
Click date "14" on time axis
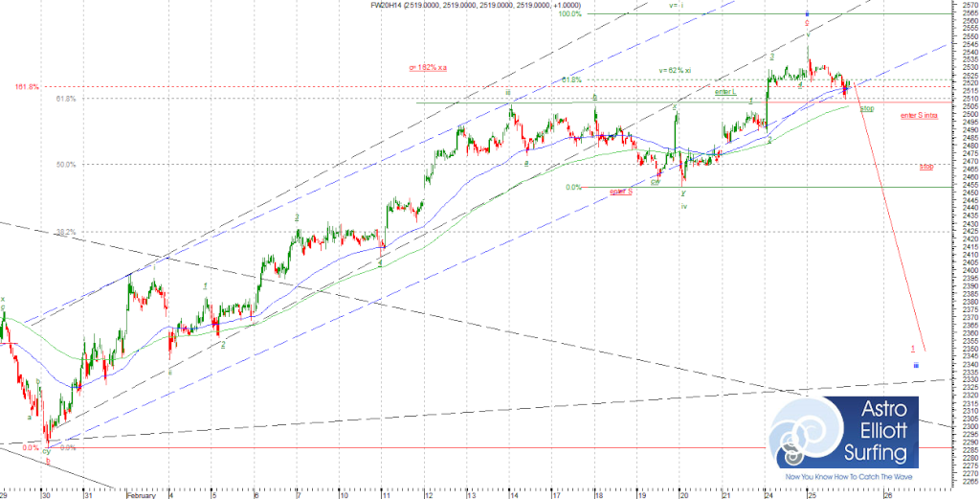coord(513,494)
